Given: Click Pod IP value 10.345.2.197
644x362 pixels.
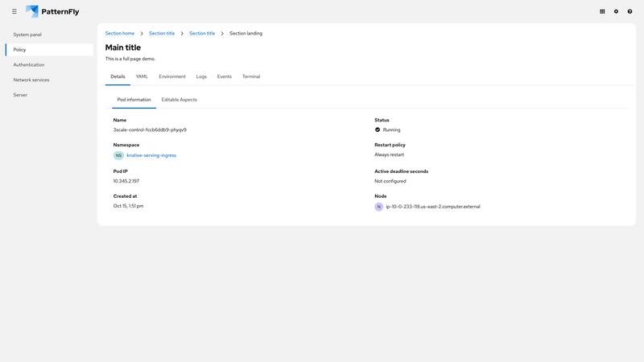Looking at the screenshot, I should click(126, 181).
